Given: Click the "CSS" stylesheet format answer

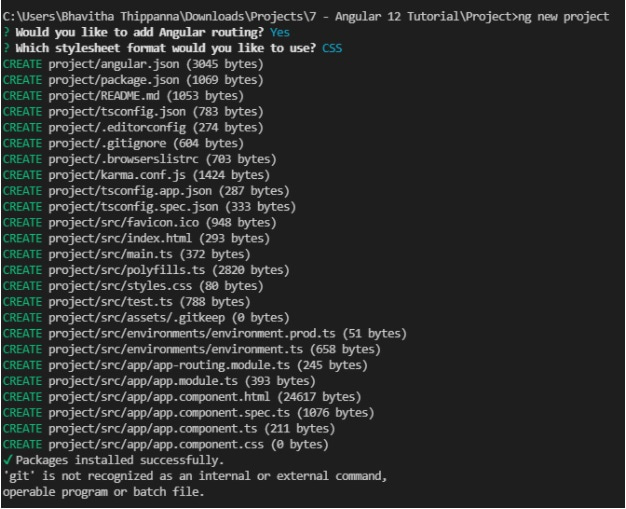Looking at the screenshot, I should click(x=332, y=48).
